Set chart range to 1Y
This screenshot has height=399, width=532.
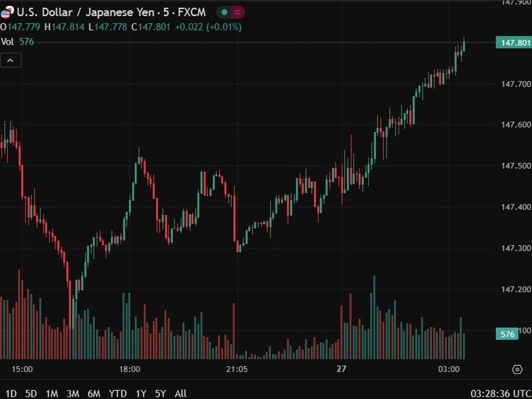click(141, 393)
